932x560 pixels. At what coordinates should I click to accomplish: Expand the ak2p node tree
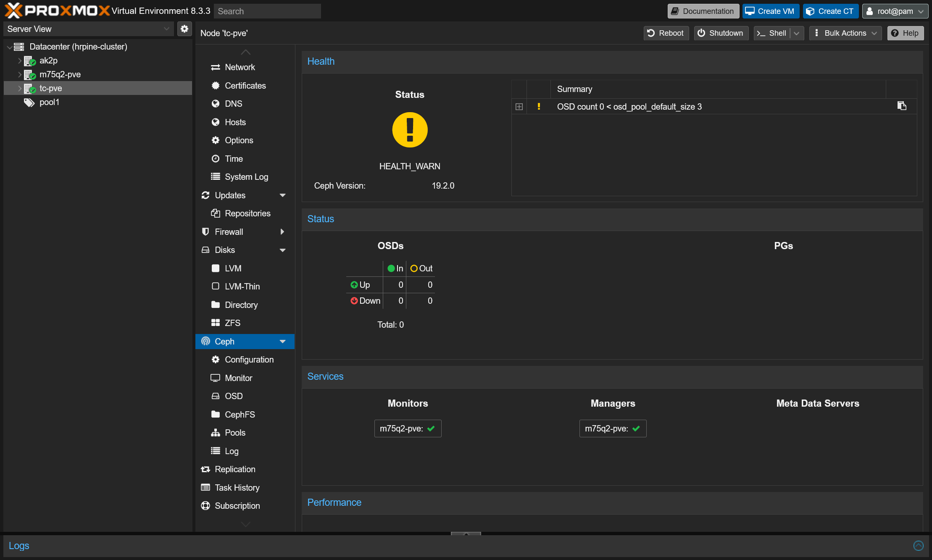[19, 60]
